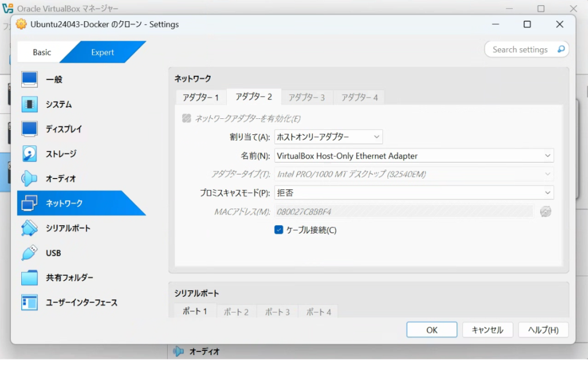Screen dimensions: 588x367
Task: Click the オーディオ speaker icon in sidebar
Action: 29,179
